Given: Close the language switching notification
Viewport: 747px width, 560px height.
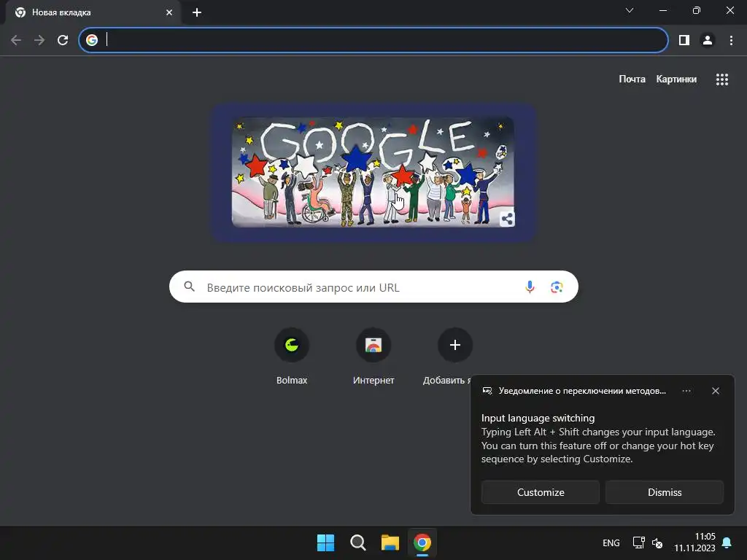Looking at the screenshot, I should (x=715, y=391).
